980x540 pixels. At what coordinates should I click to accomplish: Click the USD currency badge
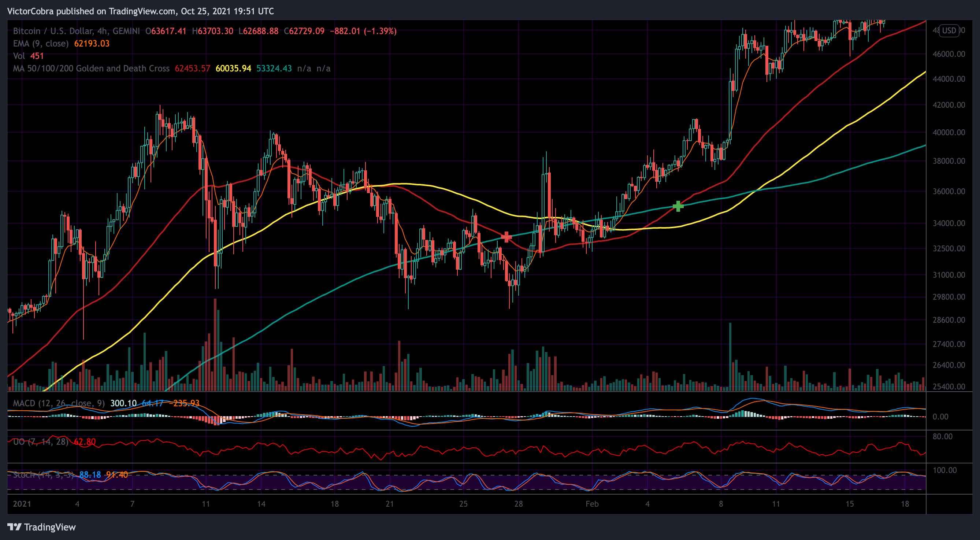click(949, 30)
